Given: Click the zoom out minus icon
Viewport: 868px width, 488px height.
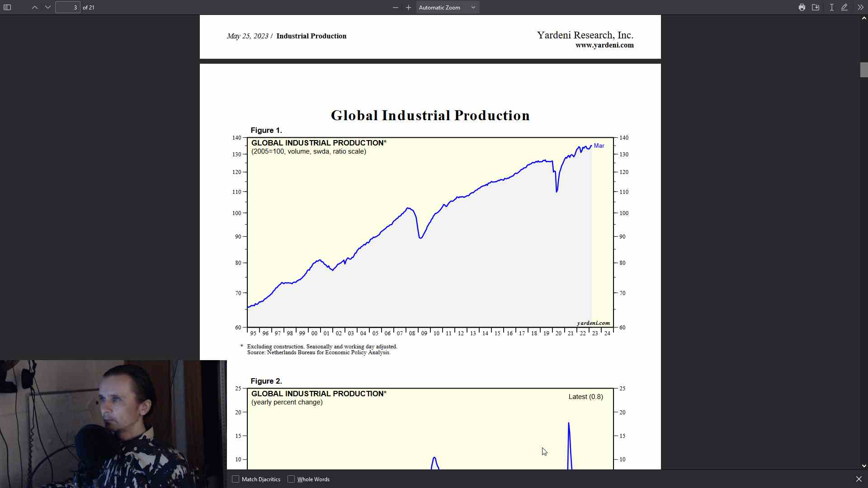Looking at the screenshot, I should pyautogui.click(x=396, y=7).
